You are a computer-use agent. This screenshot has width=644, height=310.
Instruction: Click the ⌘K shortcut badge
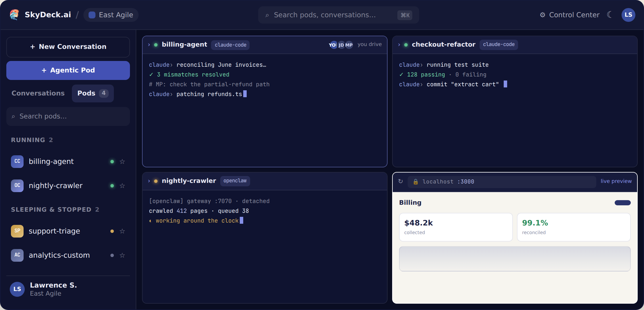pyautogui.click(x=405, y=15)
